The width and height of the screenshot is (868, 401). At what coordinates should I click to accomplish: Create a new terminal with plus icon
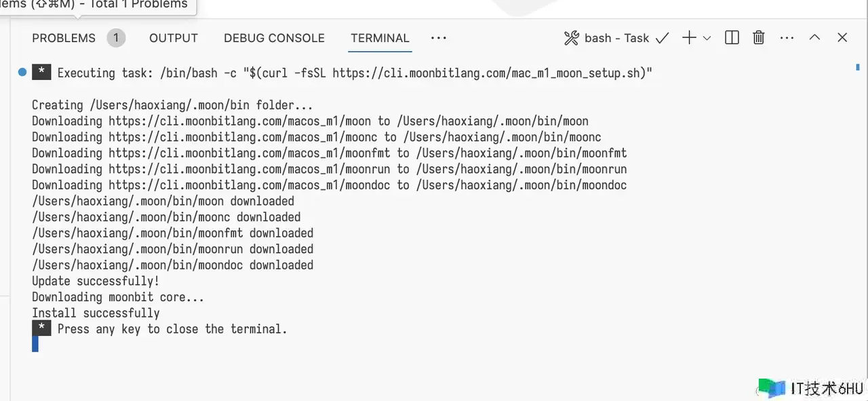tap(689, 38)
